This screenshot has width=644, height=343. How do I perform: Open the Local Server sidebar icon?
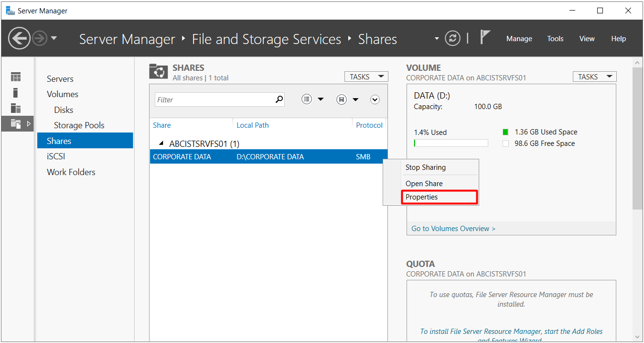click(15, 92)
